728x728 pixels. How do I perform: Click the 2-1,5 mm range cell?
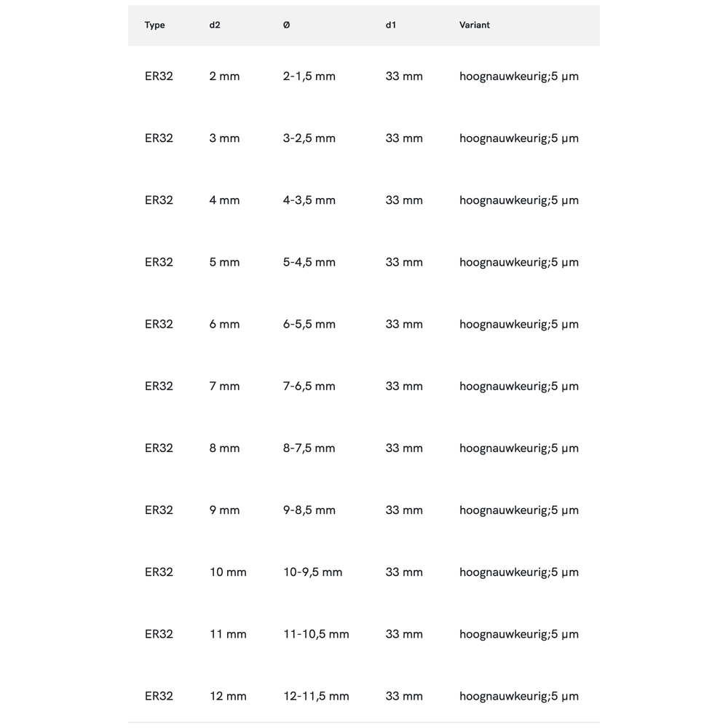tap(309, 76)
